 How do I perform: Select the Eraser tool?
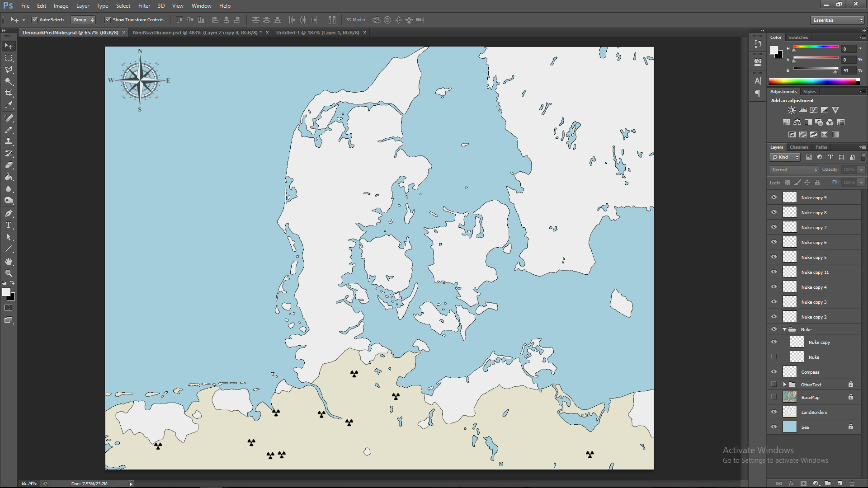click(9, 165)
